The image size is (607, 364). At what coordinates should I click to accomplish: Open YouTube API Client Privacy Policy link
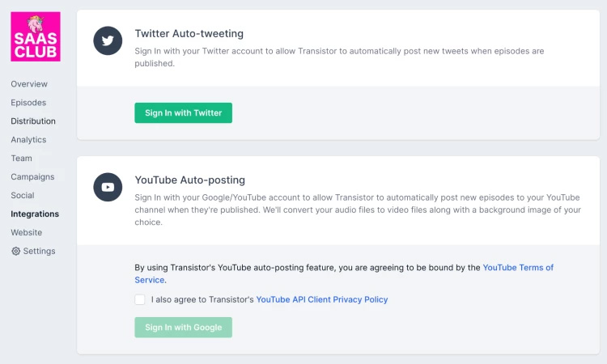(x=322, y=299)
